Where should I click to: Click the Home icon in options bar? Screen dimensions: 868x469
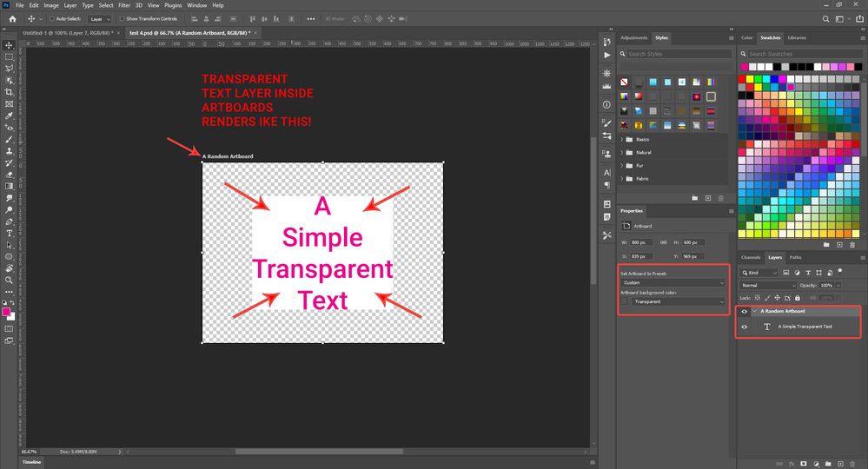coord(13,19)
